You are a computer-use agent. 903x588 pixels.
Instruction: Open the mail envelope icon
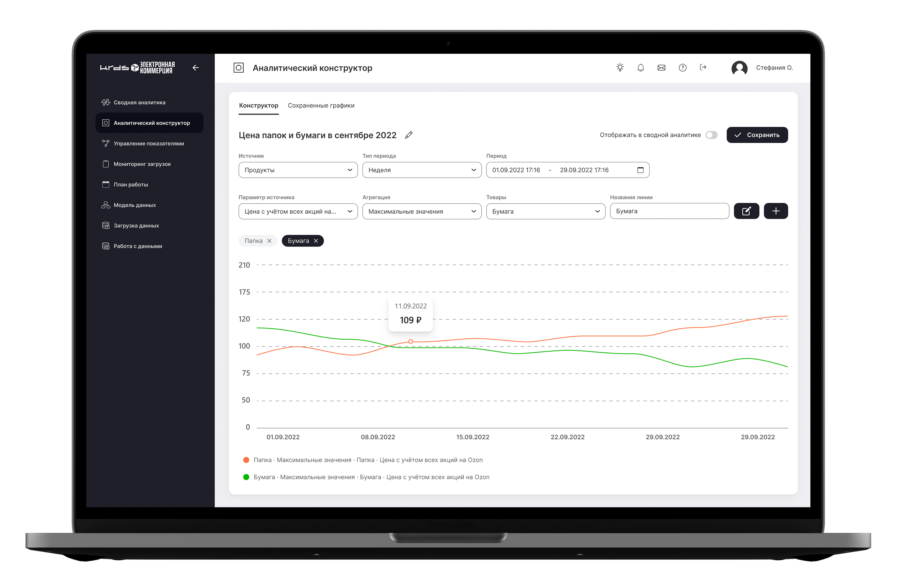click(x=661, y=68)
